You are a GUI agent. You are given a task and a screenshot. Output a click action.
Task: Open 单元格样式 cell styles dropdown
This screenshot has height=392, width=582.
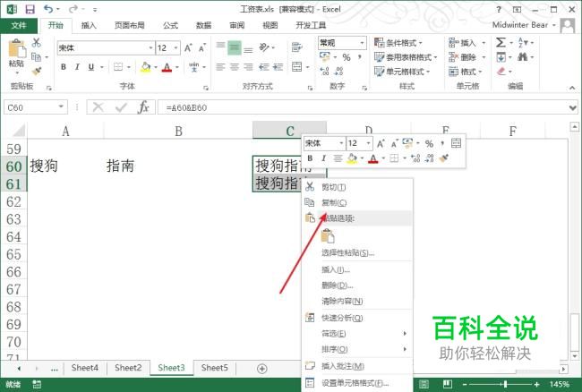click(x=402, y=72)
